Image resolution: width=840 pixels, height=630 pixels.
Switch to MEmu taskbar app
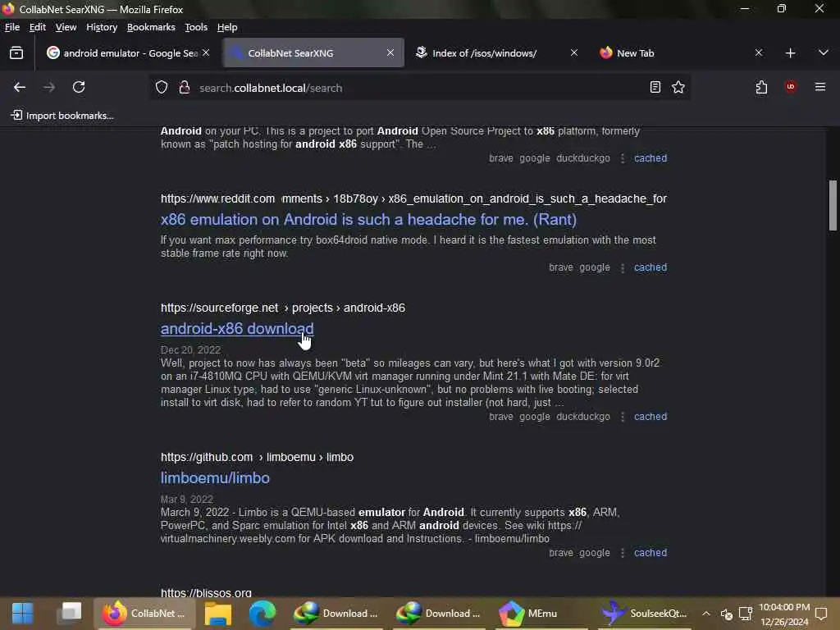pos(541,613)
